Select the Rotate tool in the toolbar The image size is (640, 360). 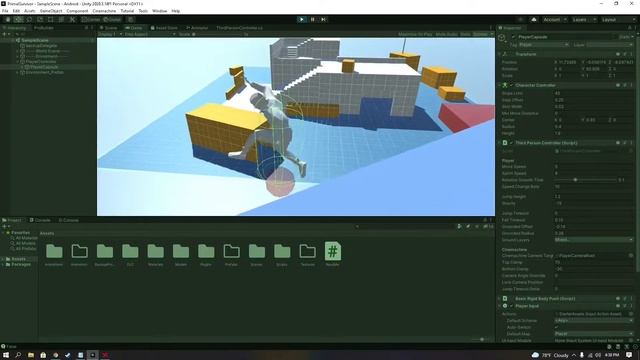coord(29,19)
